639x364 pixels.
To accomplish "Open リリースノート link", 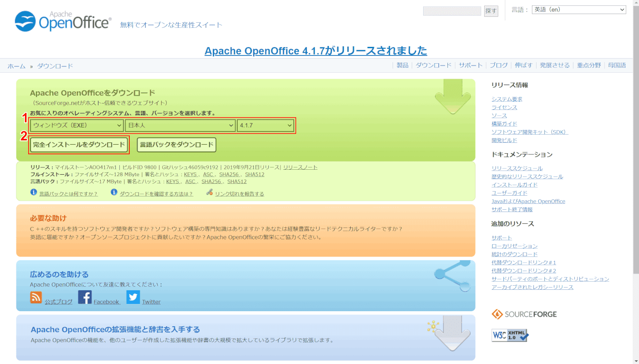I will coord(300,167).
